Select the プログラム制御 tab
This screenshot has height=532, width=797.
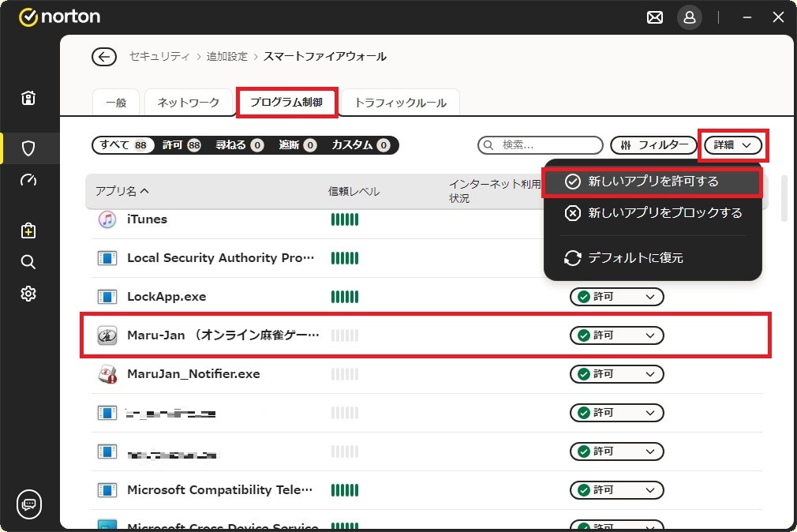286,103
